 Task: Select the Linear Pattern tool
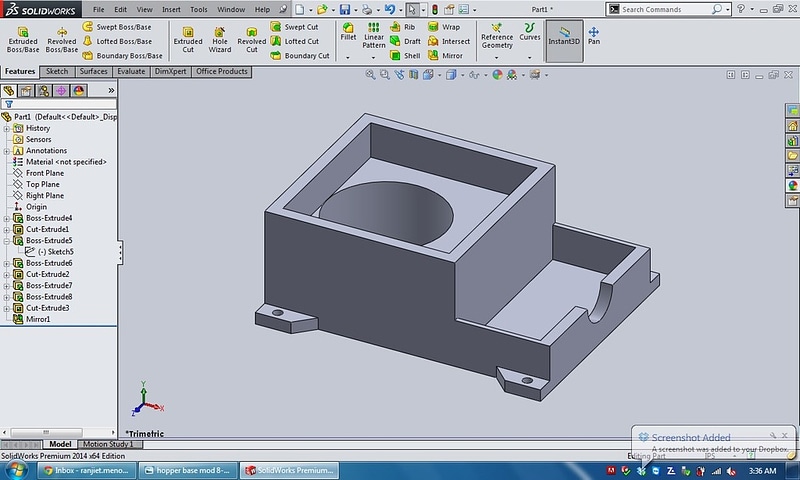pyautogui.click(x=373, y=36)
